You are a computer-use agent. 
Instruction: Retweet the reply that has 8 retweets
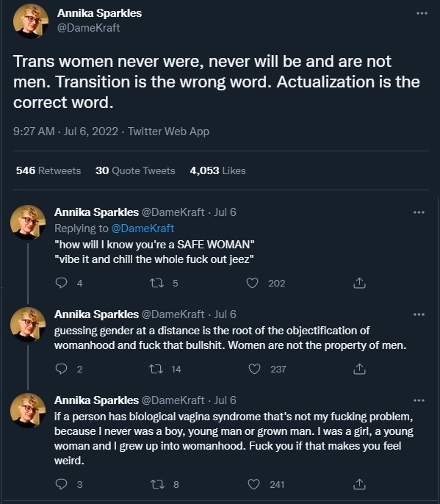click(x=157, y=484)
